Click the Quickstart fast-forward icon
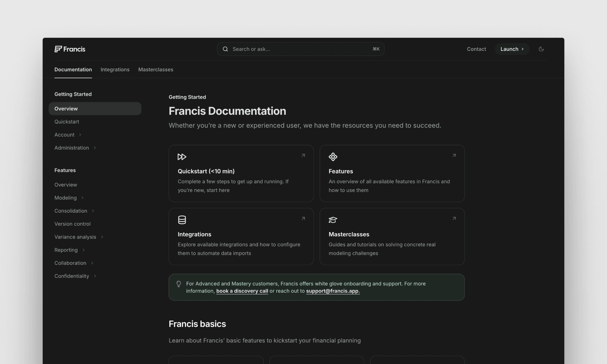Image resolution: width=607 pixels, height=364 pixels. [182, 157]
